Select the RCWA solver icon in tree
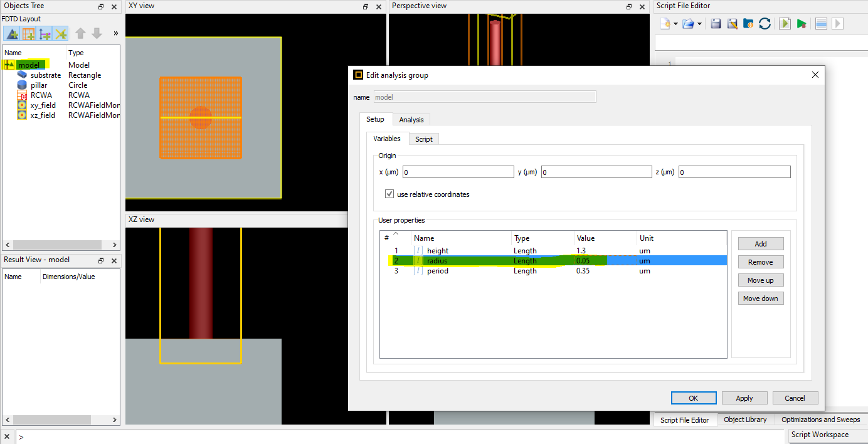The height and width of the screenshot is (444, 868). pos(22,95)
